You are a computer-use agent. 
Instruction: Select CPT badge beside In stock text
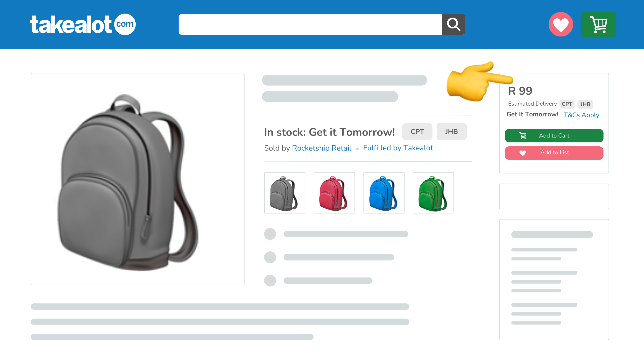(417, 132)
